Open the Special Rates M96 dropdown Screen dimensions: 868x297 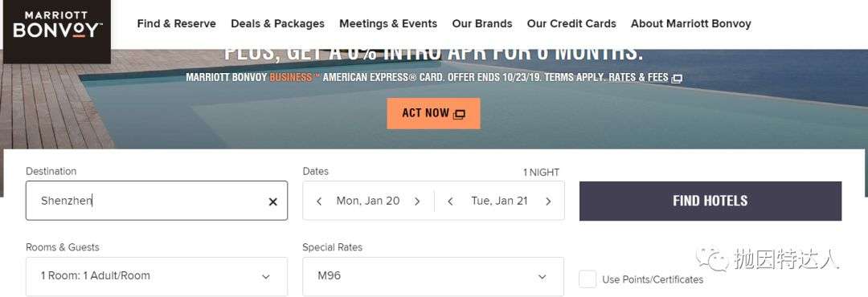pos(433,276)
